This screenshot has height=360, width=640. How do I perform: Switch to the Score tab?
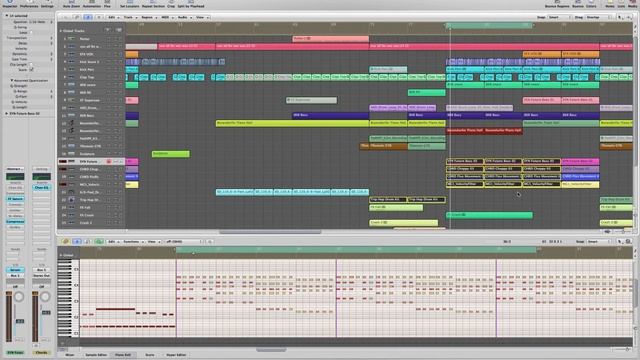150,355
